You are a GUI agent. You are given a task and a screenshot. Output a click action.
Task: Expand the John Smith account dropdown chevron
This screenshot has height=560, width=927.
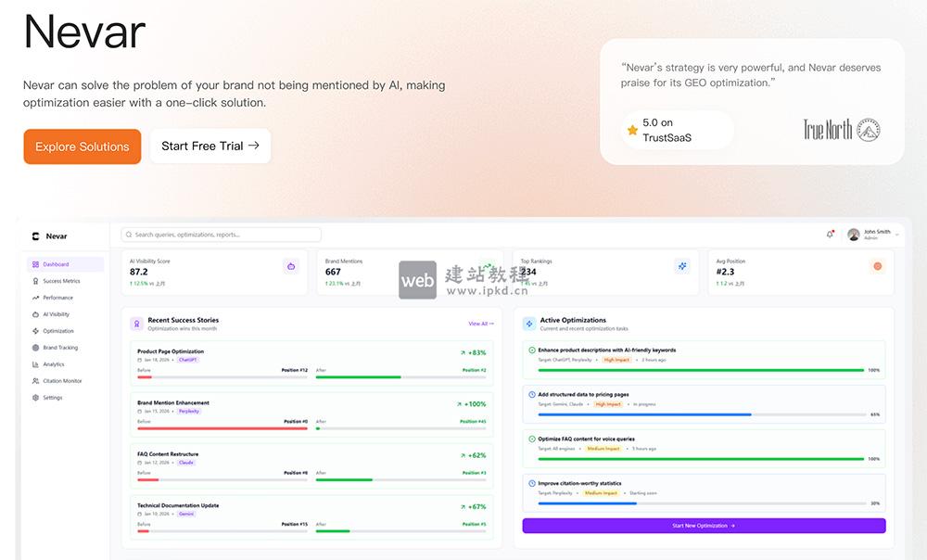click(x=897, y=235)
